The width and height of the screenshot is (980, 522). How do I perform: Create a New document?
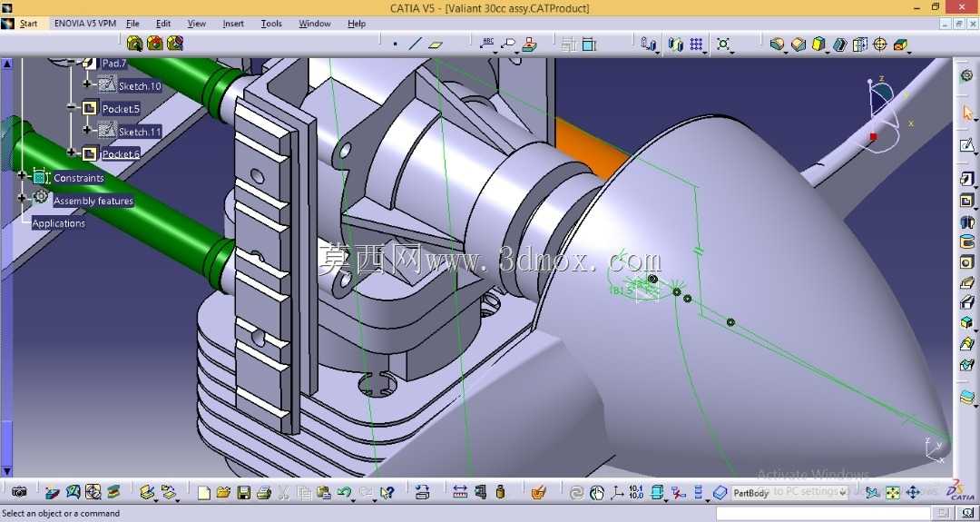click(204, 493)
